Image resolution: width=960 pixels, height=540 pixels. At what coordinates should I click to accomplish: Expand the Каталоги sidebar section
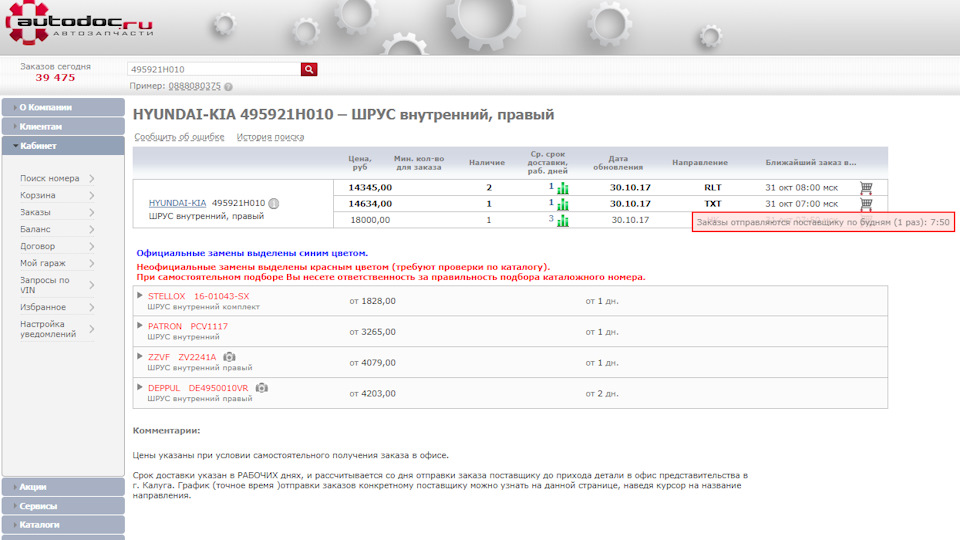pos(63,525)
